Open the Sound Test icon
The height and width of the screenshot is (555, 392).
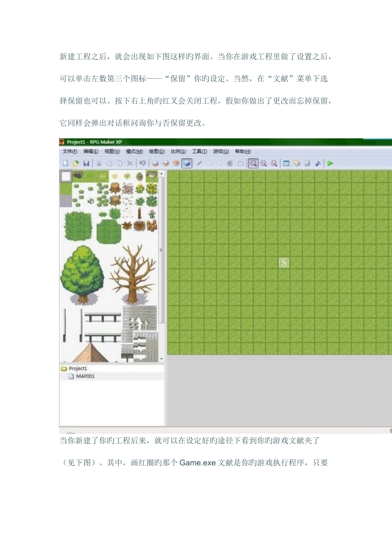[x=317, y=164]
